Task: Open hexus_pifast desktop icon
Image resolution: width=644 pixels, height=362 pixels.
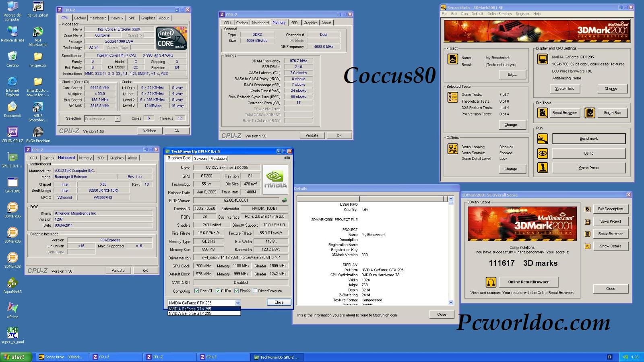Action: pyautogui.click(x=38, y=10)
